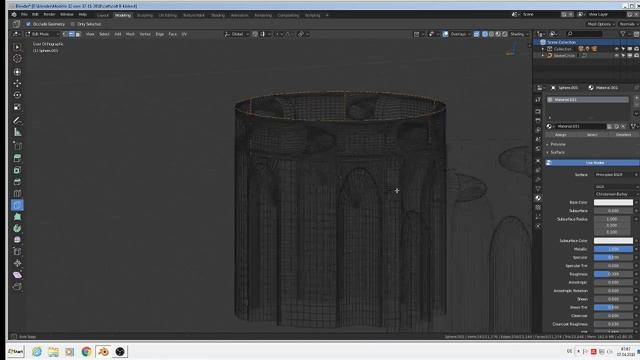Toggle Only Selected checkbox
The image size is (640, 360).
[x=73, y=24]
